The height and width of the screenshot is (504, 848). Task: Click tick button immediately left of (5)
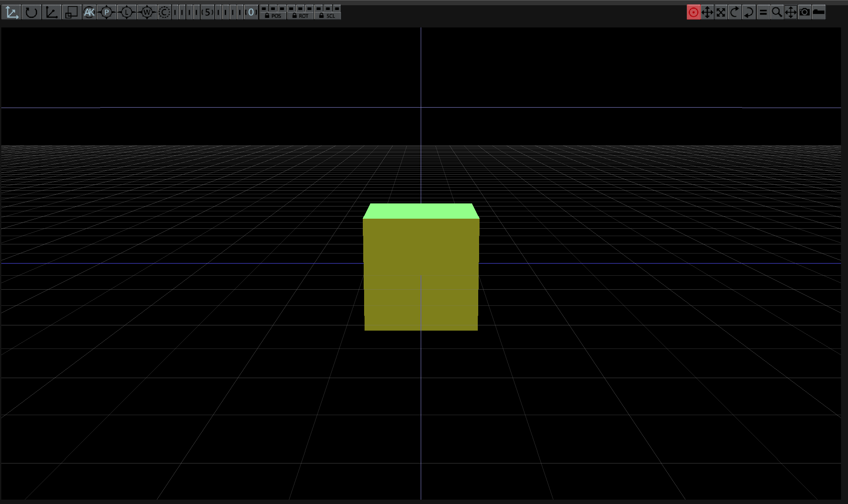(x=196, y=12)
